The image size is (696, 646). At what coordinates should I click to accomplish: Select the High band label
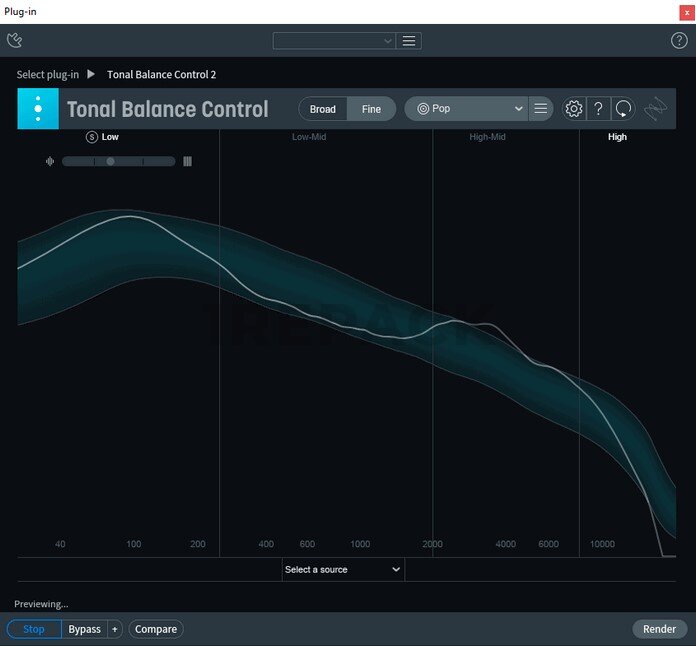coord(617,137)
